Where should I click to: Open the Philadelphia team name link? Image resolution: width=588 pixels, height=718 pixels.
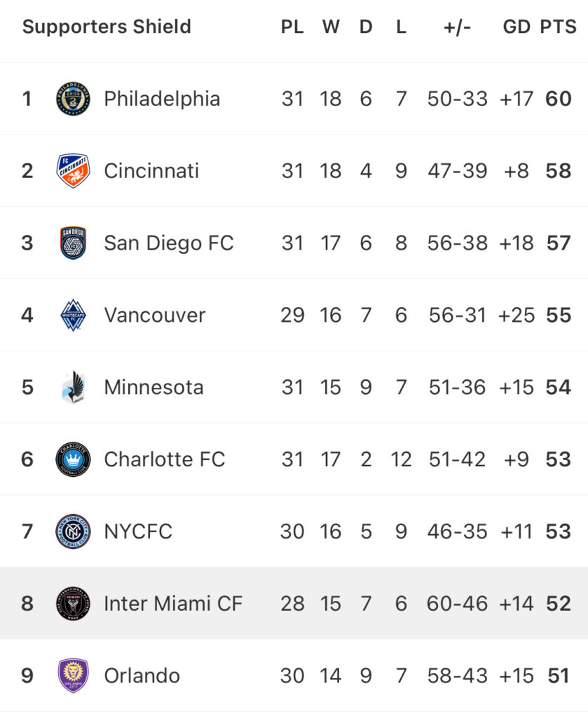[x=162, y=99]
